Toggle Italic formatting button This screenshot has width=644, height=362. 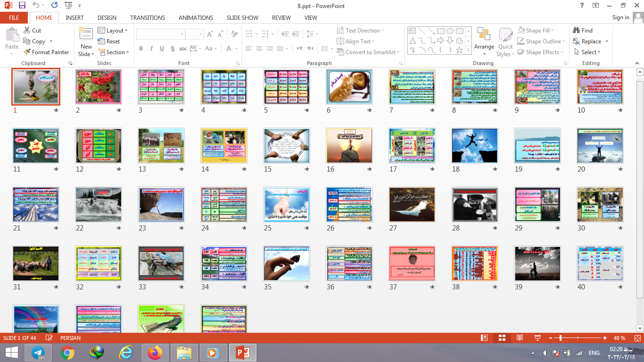(x=151, y=49)
